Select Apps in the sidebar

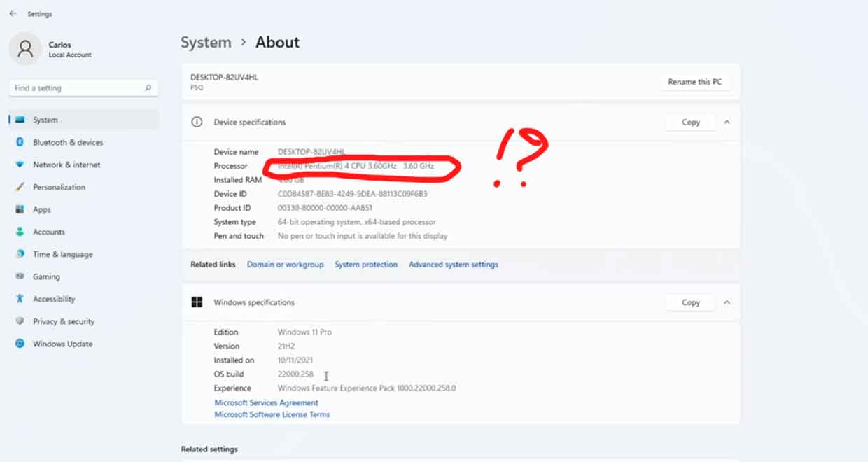pyautogui.click(x=42, y=209)
